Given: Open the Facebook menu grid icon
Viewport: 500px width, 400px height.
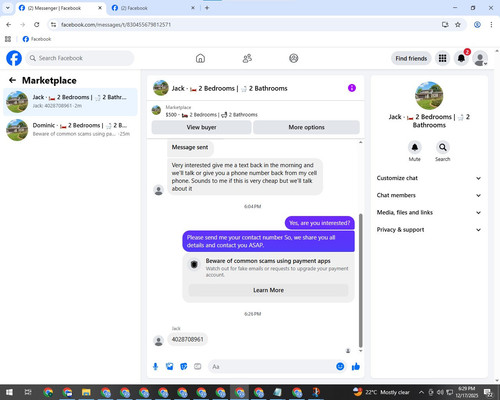Looking at the screenshot, I should (x=442, y=58).
